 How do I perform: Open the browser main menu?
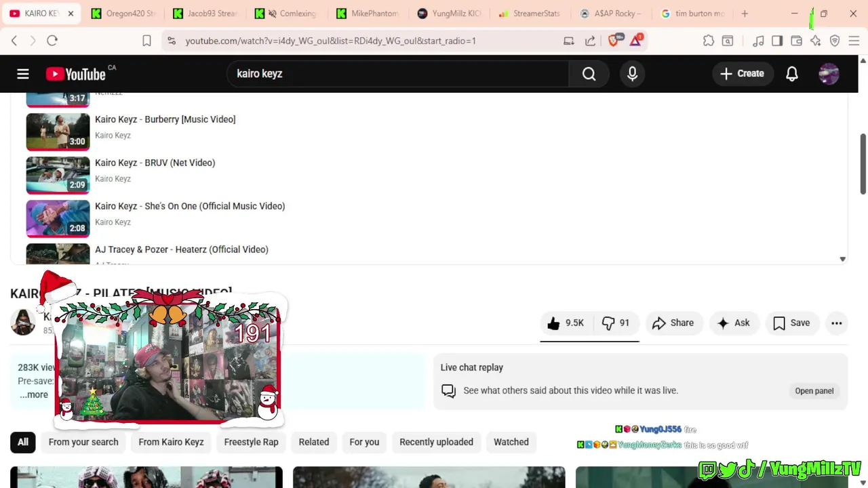tap(854, 41)
